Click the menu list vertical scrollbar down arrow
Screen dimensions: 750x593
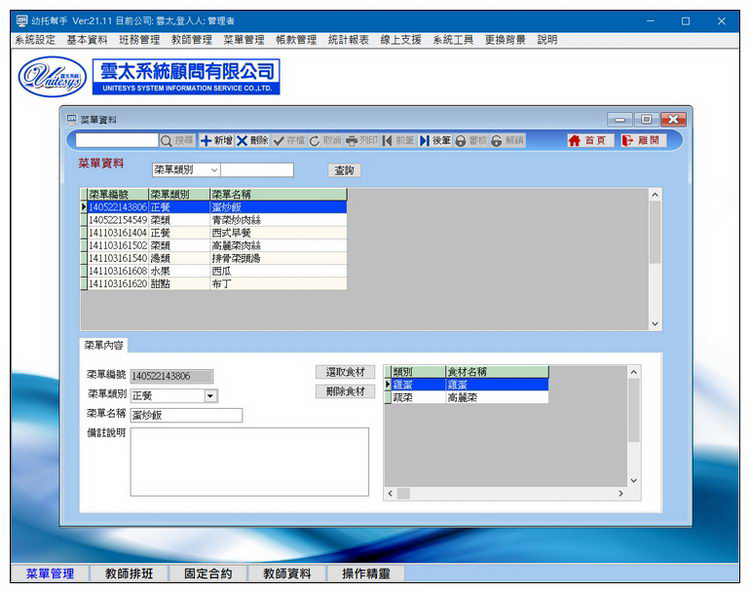point(655,324)
